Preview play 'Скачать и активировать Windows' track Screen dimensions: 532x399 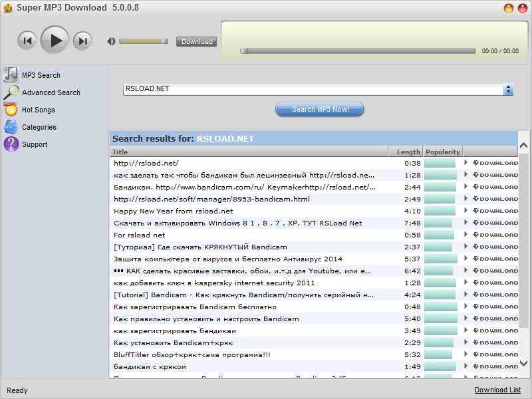(x=466, y=223)
